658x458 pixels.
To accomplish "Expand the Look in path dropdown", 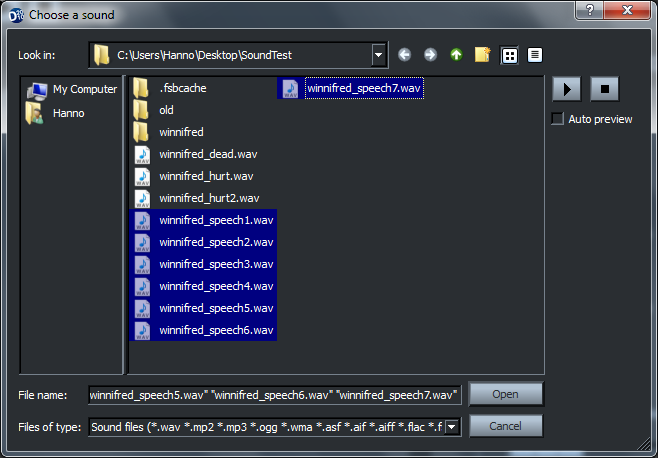I will pos(378,55).
